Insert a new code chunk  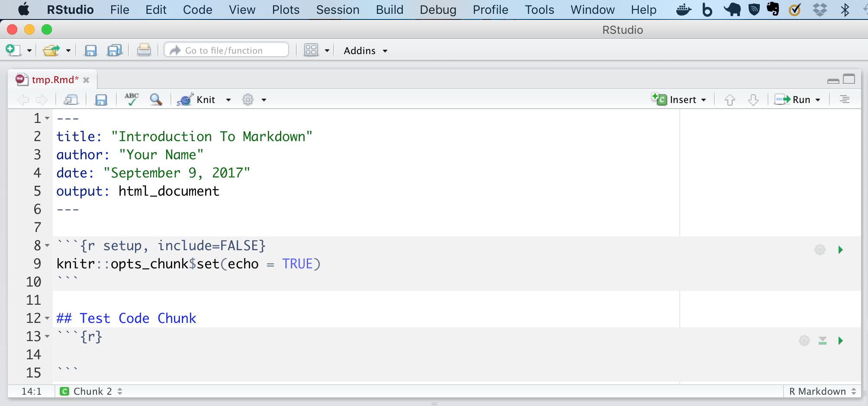678,100
